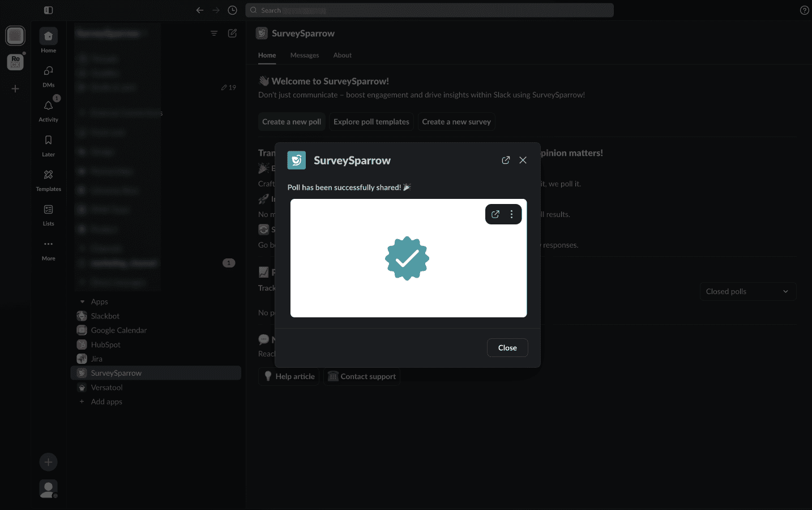The image size is (812, 510).
Task: Open the More sidebar menu
Action: (x=48, y=245)
